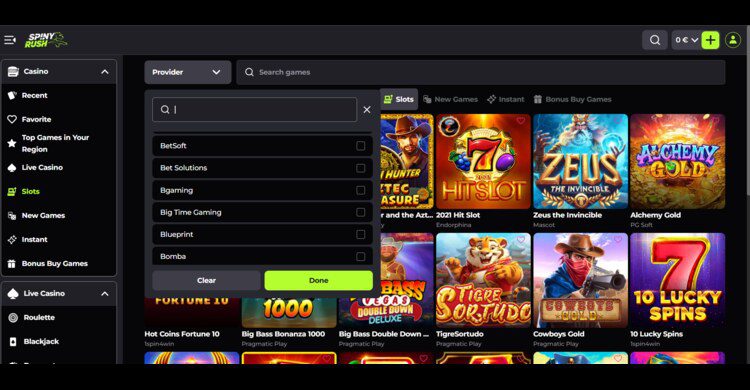
Task: Click the Blackjack card icon
Action: coord(13,342)
